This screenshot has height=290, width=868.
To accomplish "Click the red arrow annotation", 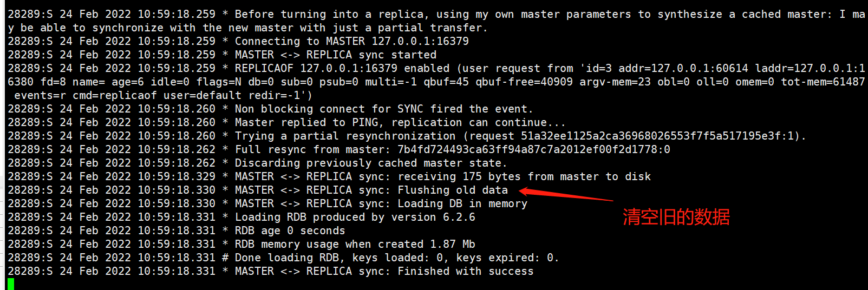I will click(x=566, y=195).
